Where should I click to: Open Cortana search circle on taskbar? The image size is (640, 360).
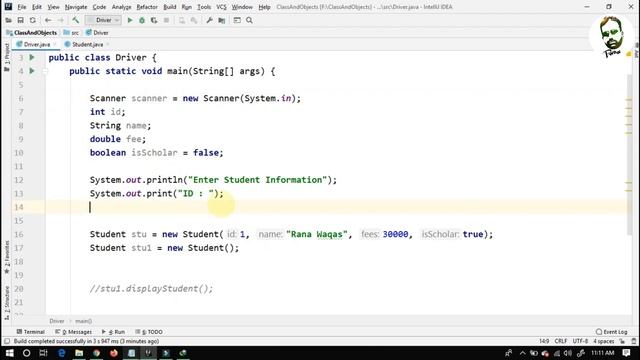click(x=26, y=353)
